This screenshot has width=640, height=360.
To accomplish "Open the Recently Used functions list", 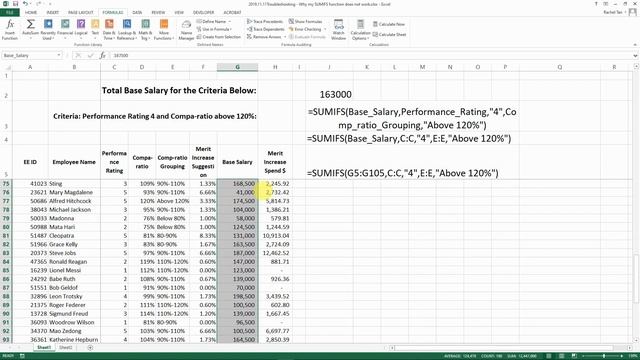I will [x=48, y=30].
